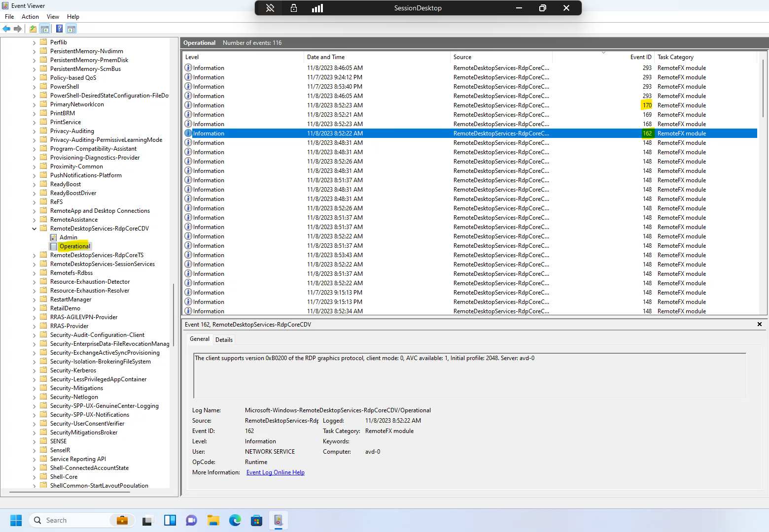Click the blue Help toolbar icon

click(x=59, y=29)
